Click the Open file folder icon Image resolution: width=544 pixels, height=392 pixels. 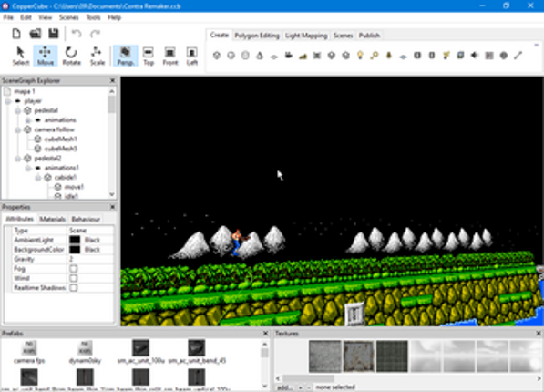[x=35, y=34]
